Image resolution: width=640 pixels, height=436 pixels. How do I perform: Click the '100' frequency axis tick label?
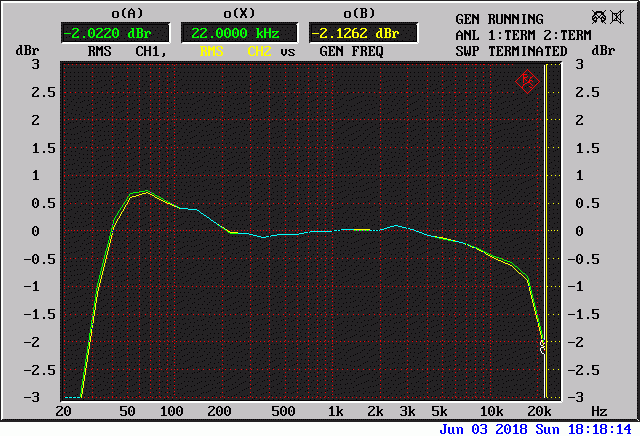click(x=171, y=411)
